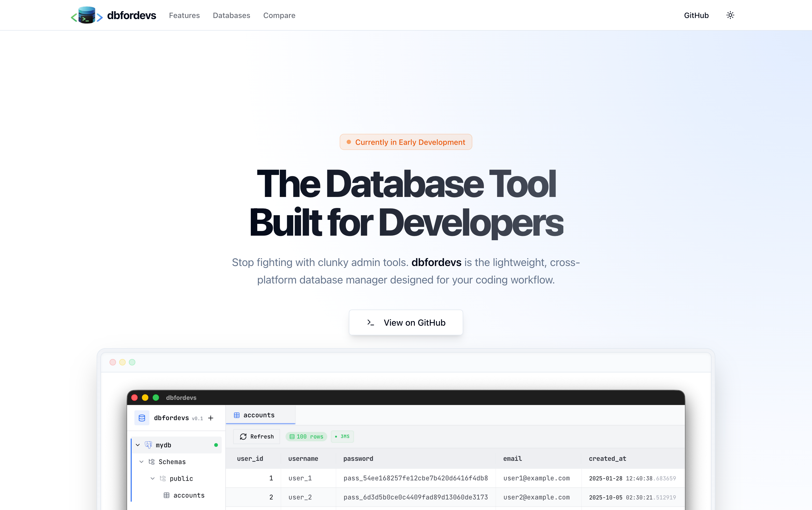Click the schema branch icon next to Schemas
Viewport: 812px width, 510px height.
tap(152, 461)
